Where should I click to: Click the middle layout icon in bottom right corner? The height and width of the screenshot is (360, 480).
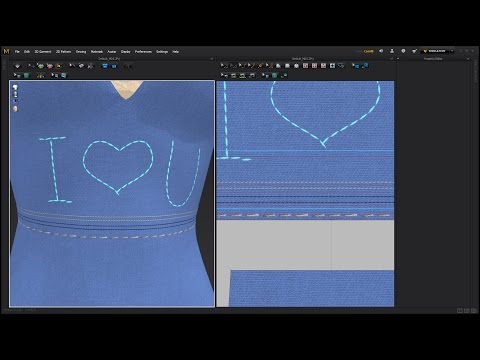tap(467, 311)
